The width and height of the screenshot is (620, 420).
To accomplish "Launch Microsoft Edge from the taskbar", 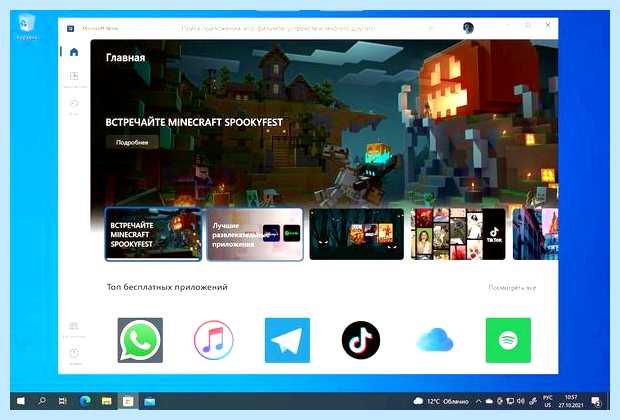I will pos(85,401).
